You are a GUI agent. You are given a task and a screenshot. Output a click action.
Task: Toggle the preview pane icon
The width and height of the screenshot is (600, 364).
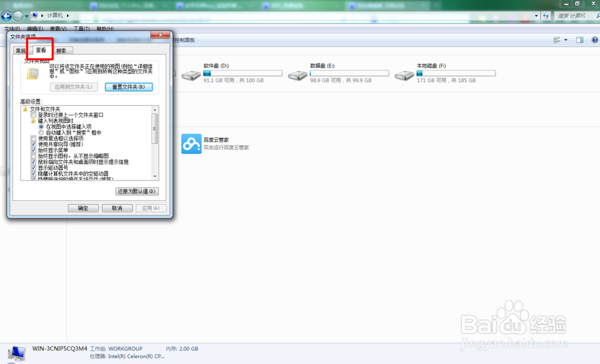click(x=580, y=40)
